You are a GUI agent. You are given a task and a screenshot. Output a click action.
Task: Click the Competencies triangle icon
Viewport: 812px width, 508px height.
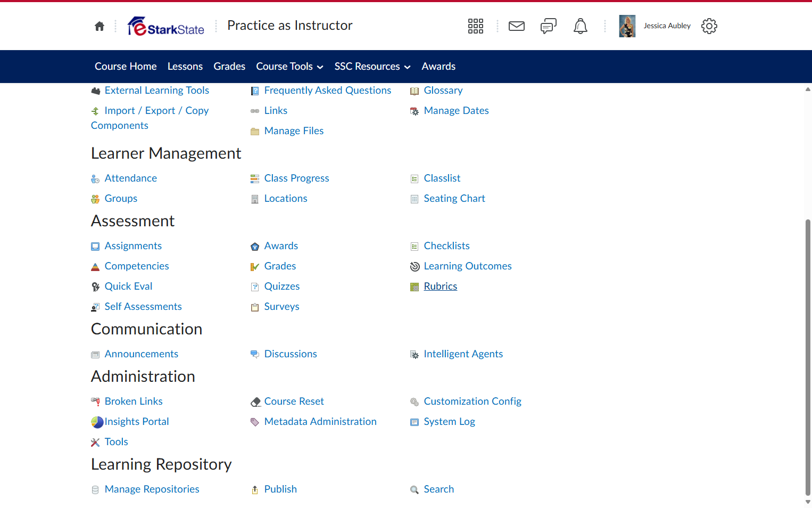pyautogui.click(x=95, y=267)
